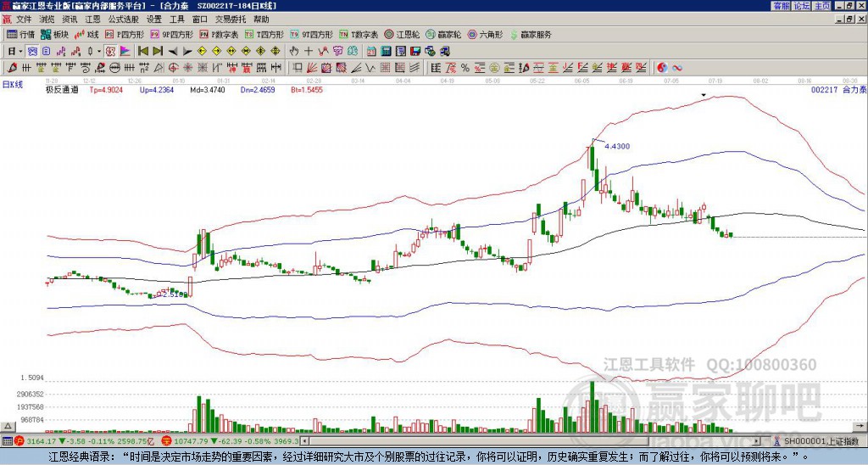Click the 主页 homepage button

click(x=822, y=6)
